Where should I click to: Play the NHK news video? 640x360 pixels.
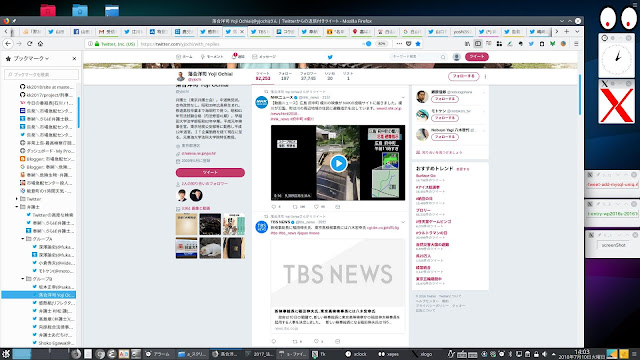[338, 163]
